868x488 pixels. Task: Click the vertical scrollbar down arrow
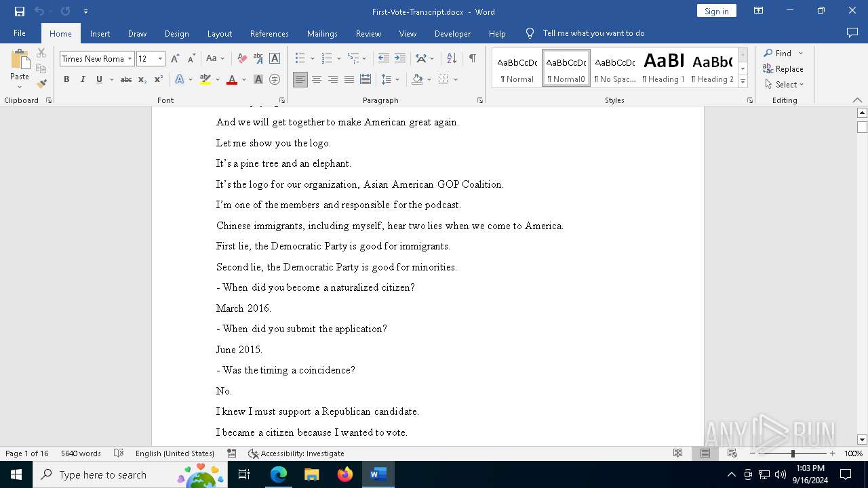point(862,440)
